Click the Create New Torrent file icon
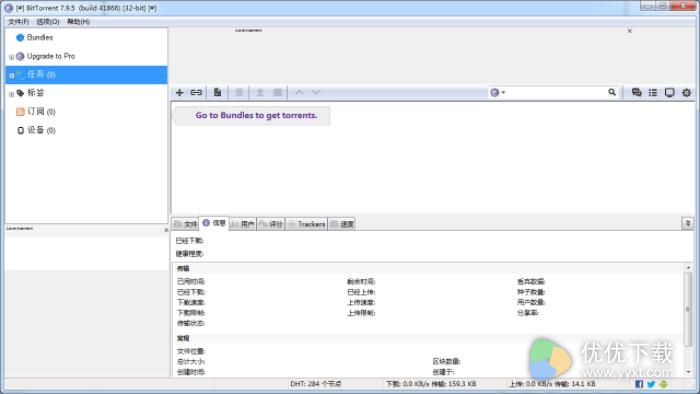Image resolution: width=700 pixels, height=394 pixels. point(217,92)
